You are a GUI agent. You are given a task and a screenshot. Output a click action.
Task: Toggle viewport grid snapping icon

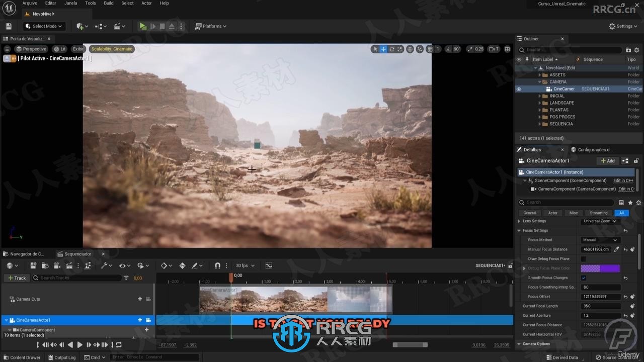430,49
